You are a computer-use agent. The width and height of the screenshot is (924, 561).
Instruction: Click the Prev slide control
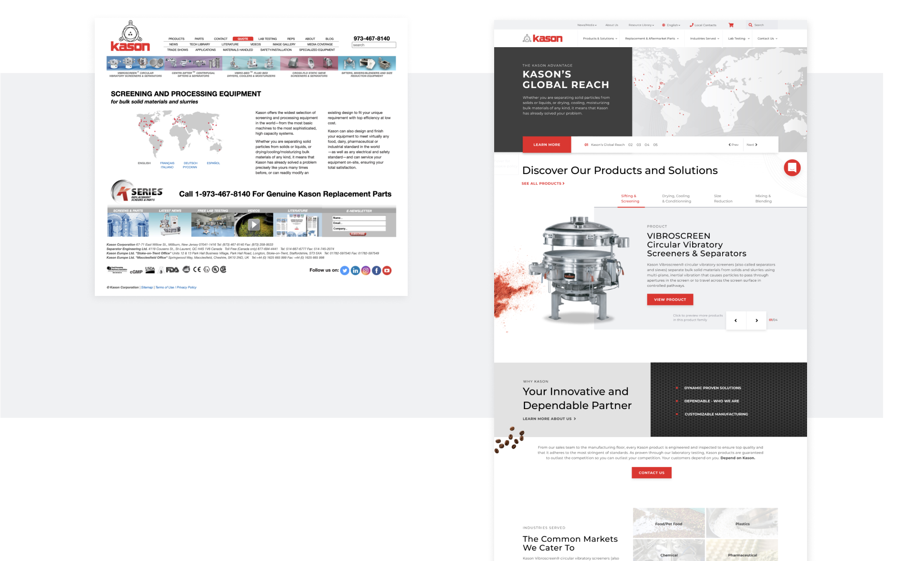734,145
